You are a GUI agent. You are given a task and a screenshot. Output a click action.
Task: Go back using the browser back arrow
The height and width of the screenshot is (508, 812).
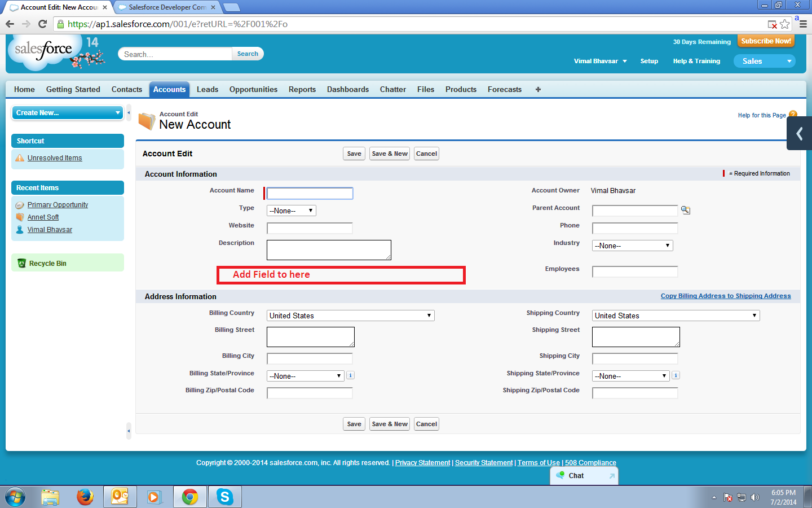(10, 24)
